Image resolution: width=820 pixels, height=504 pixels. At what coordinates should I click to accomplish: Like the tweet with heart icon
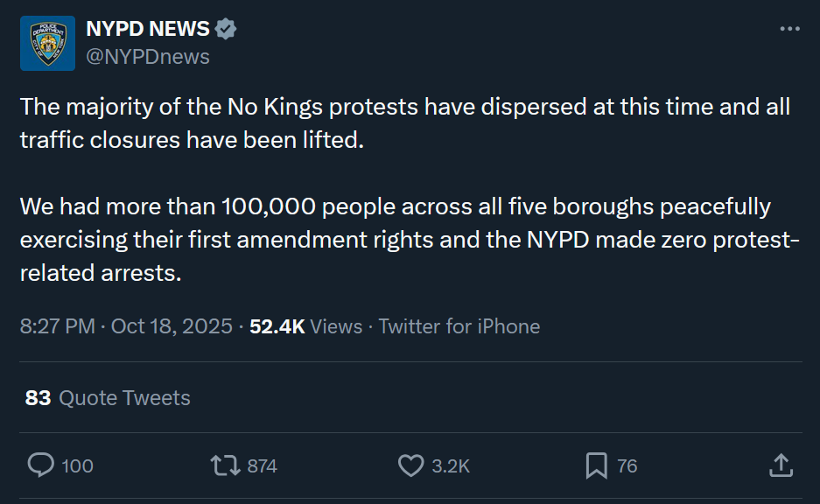click(x=410, y=465)
